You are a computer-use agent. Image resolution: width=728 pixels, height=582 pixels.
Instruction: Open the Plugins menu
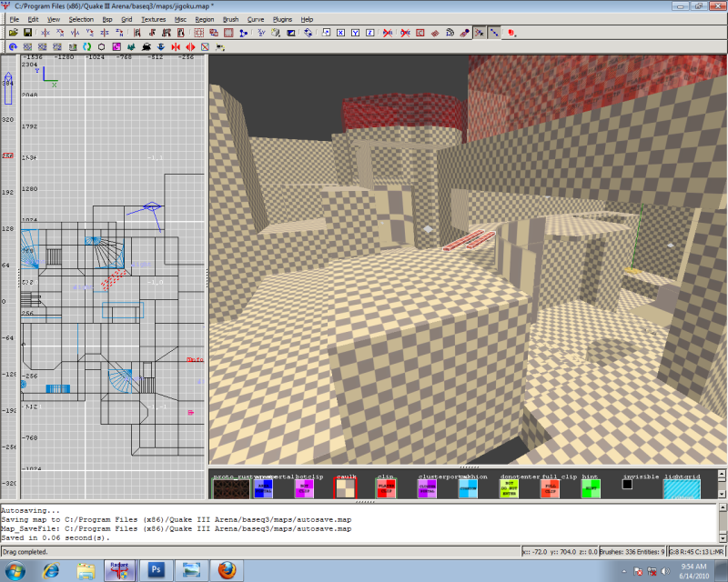(282, 19)
